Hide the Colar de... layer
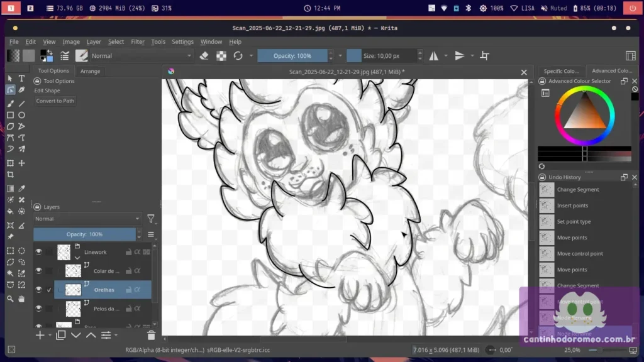 pos(38,271)
